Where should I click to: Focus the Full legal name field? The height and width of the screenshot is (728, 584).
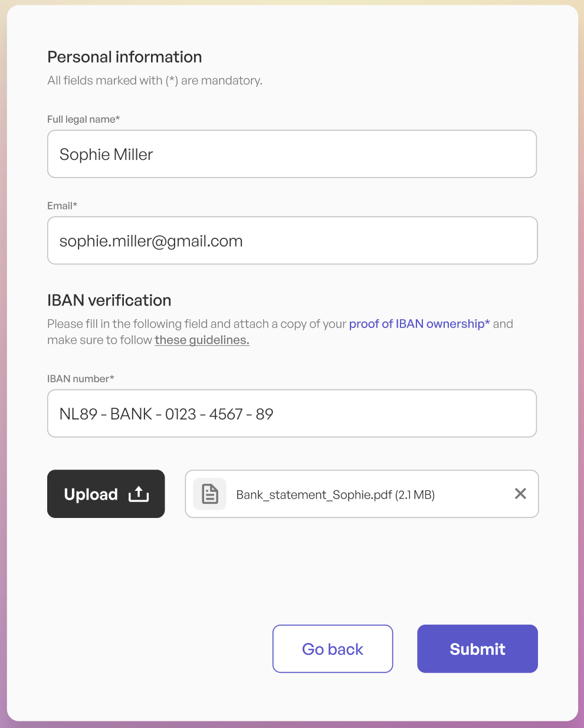[292, 154]
